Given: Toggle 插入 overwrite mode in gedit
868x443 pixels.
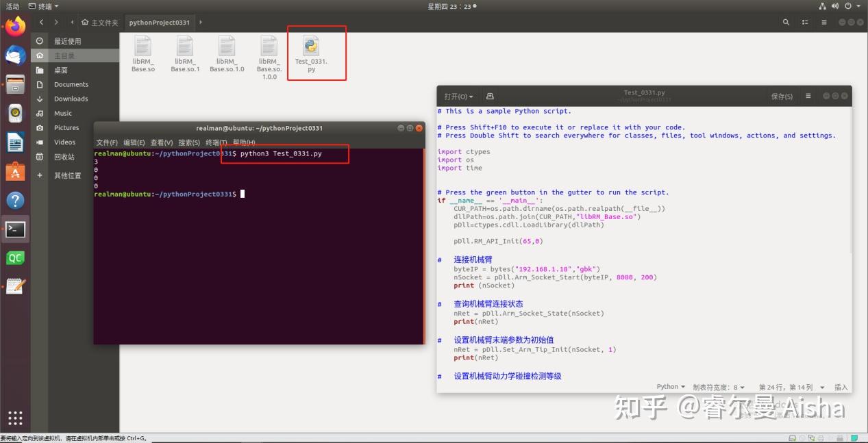Looking at the screenshot, I should pyautogui.click(x=841, y=387).
